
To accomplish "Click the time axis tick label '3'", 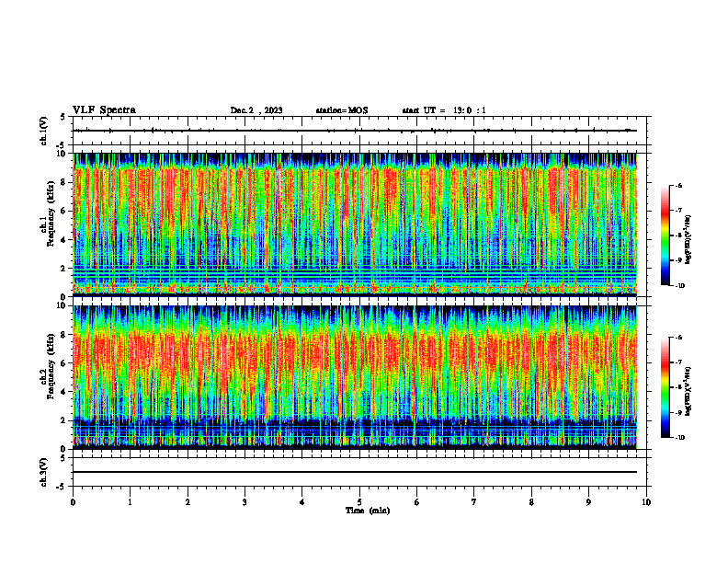I will pyautogui.click(x=245, y=502).
